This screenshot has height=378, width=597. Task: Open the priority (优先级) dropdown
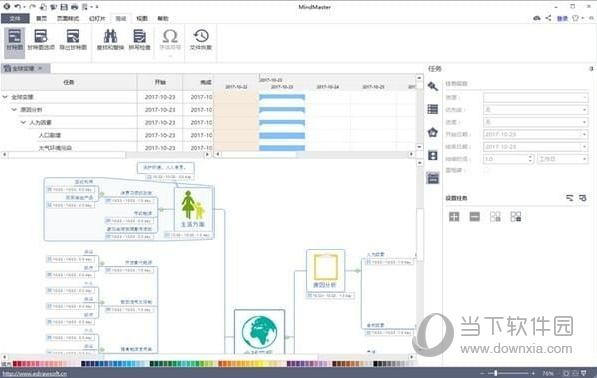[535, 110]
